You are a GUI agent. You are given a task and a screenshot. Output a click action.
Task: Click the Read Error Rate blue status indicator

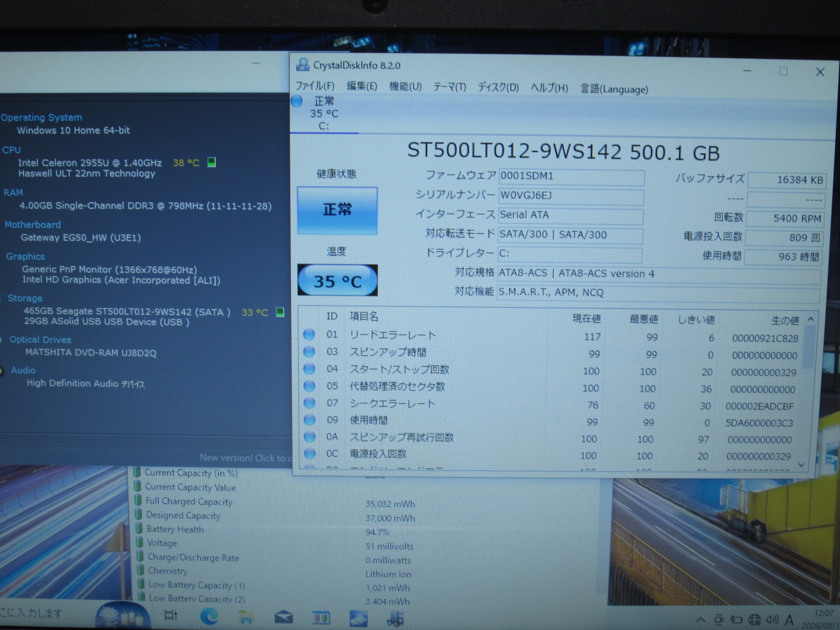click(x=309, y=334)
